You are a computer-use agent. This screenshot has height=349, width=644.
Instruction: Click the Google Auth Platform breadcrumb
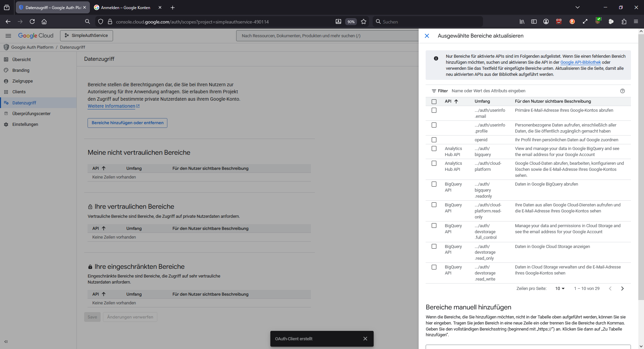tap(32, 47)
